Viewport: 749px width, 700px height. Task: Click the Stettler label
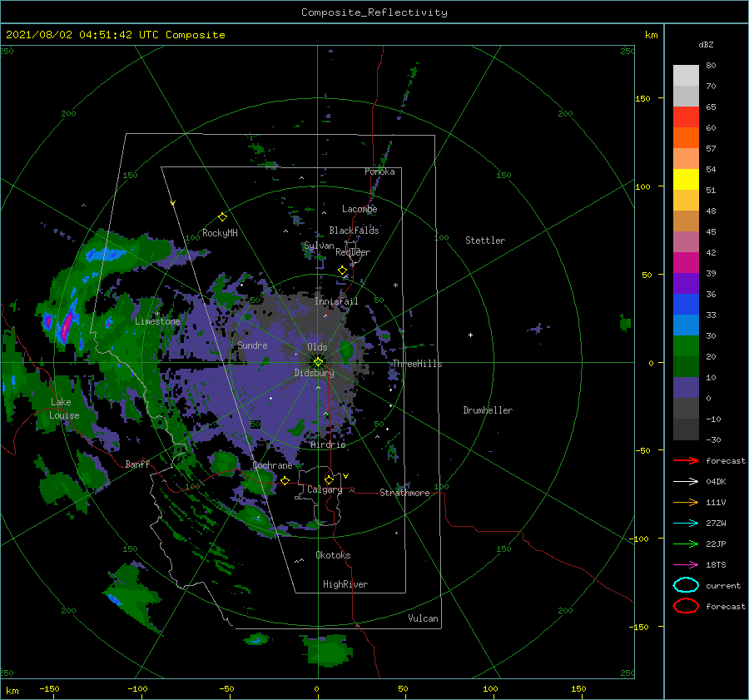coord(485,241)
